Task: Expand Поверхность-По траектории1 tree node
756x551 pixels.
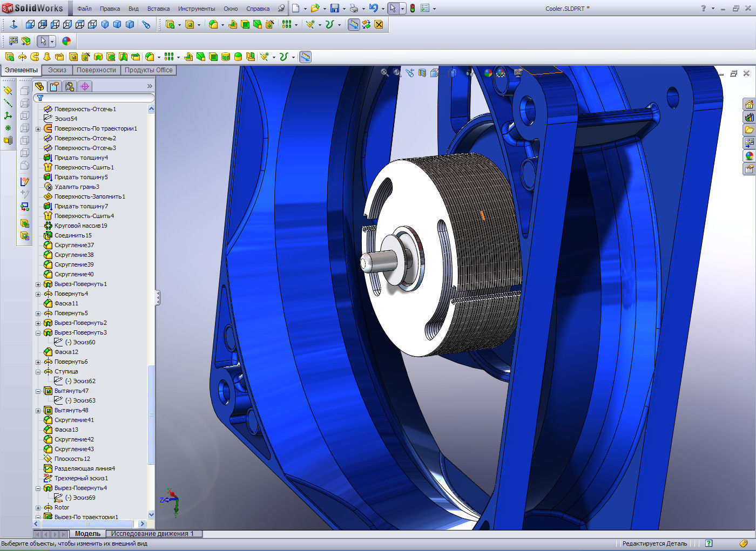Action: pyautogui.click(x=38, y=129)
